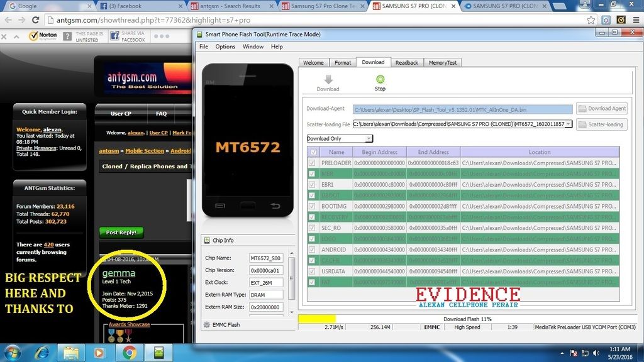This screenshot has height=362, width=644.
Task: Click the EMMC Flash gear icon
Action: [x=206, y=325]
